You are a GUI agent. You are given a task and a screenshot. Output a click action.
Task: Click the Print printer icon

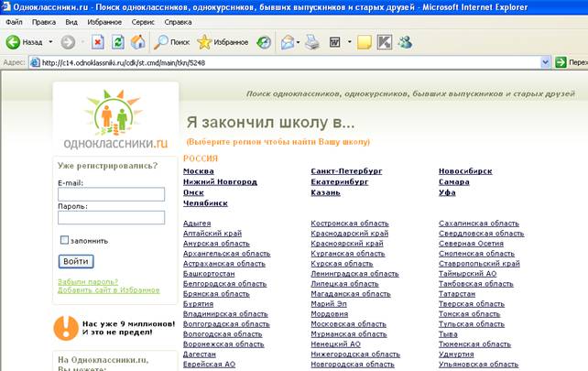click(x=311, y=42)
